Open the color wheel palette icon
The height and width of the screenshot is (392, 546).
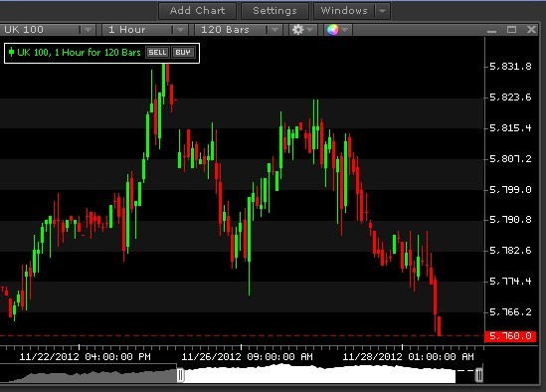(332, 30)
